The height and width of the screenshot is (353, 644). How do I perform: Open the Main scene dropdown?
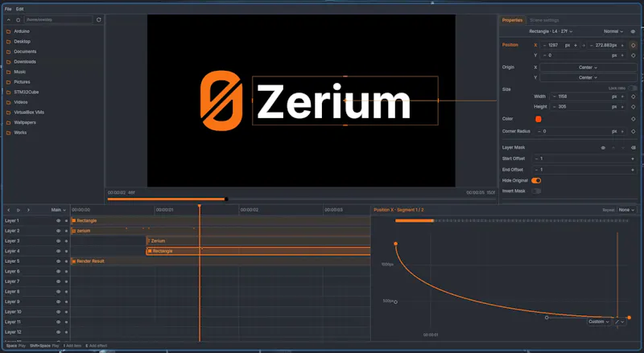coord(58,210)
